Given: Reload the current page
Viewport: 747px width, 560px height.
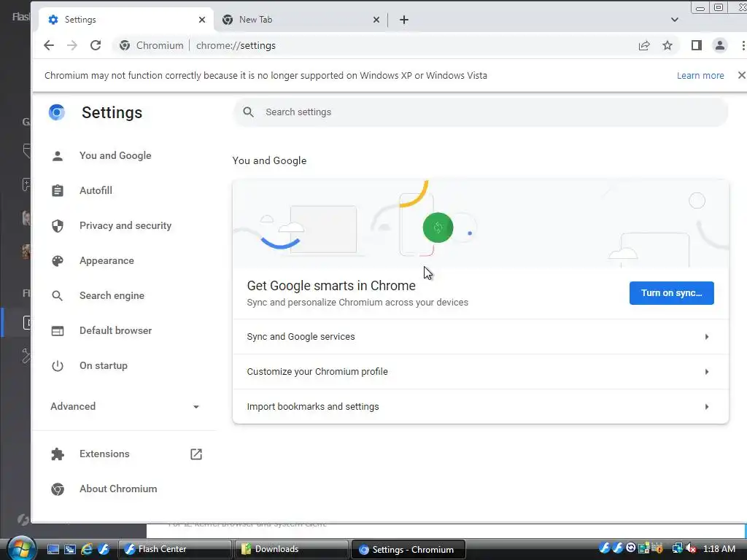Looking at the screenshot, I should tap(96, 45).
